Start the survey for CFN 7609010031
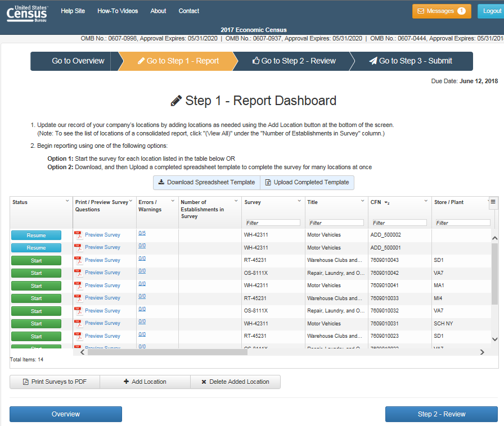This screenshot has width=504, height=426. (x=37, y=324)
